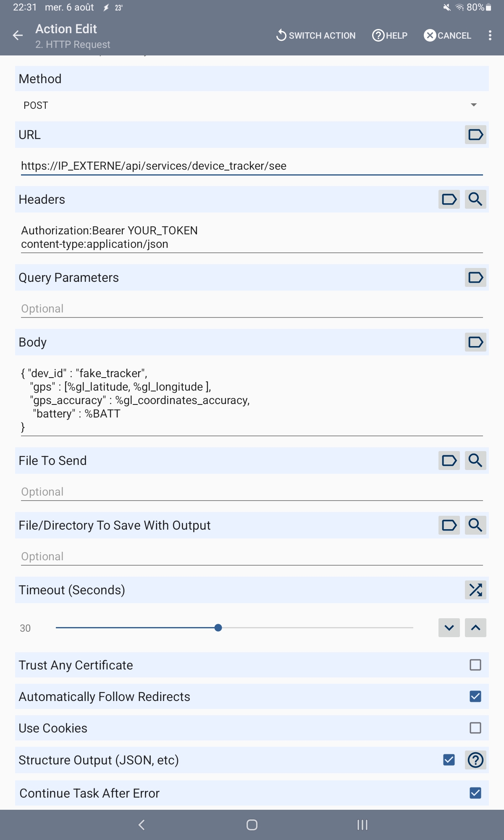Insert variable tag in Query Parameters
This screenshot has height=840, width=504.
click(475, 278)
